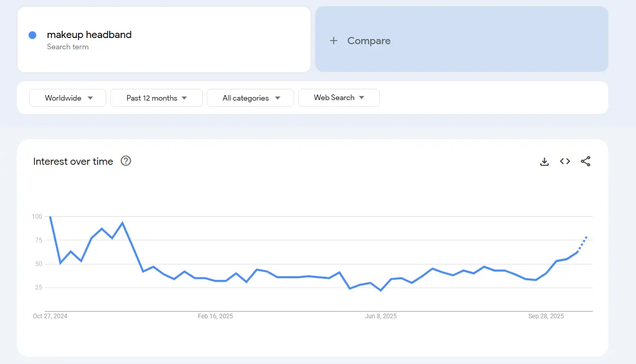The image size is (636, 364).
Task: Click the 100 peak at chart start
Action: coord(50,217)
